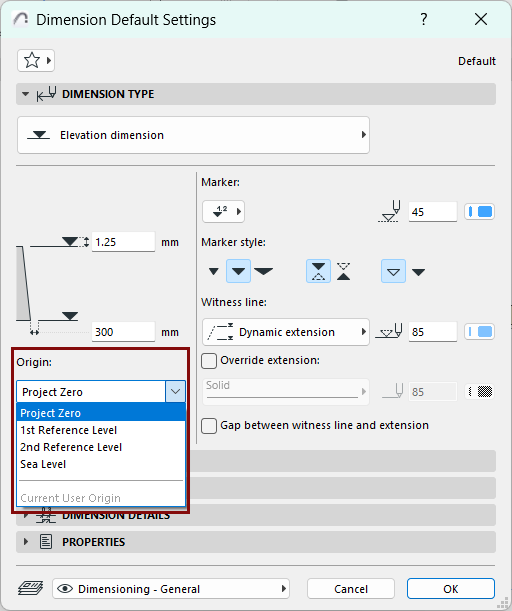Check Gap between witness line and extension

(x=209, y=426)
